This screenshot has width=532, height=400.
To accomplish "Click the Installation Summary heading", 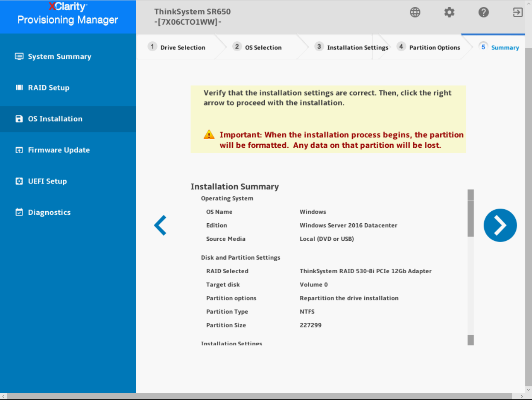I will (235, 187).
